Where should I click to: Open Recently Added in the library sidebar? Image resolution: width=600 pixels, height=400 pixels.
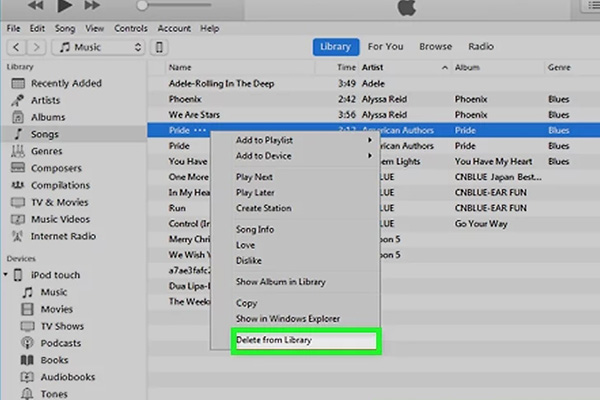(66, 84)
